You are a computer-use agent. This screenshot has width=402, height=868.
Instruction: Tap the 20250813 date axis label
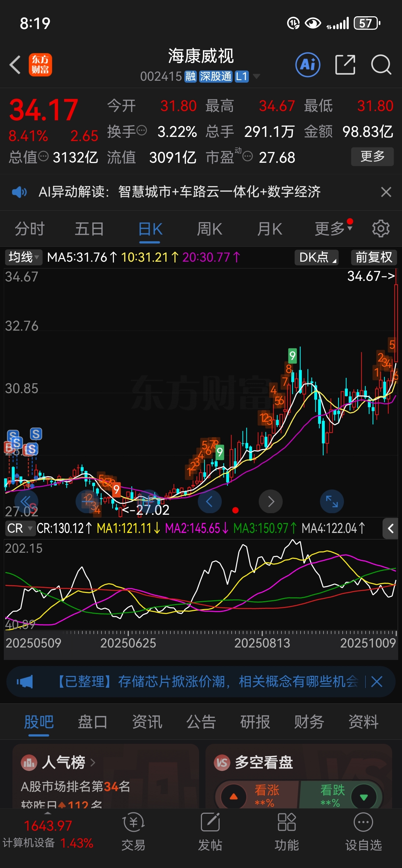click(262, 643)
